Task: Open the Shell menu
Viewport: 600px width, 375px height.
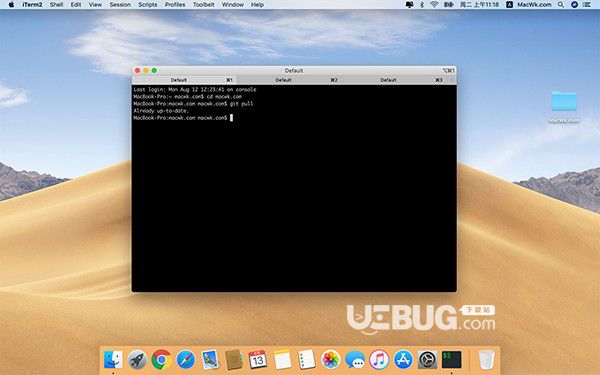Action: pyautogui.click(x=56, y=5)
